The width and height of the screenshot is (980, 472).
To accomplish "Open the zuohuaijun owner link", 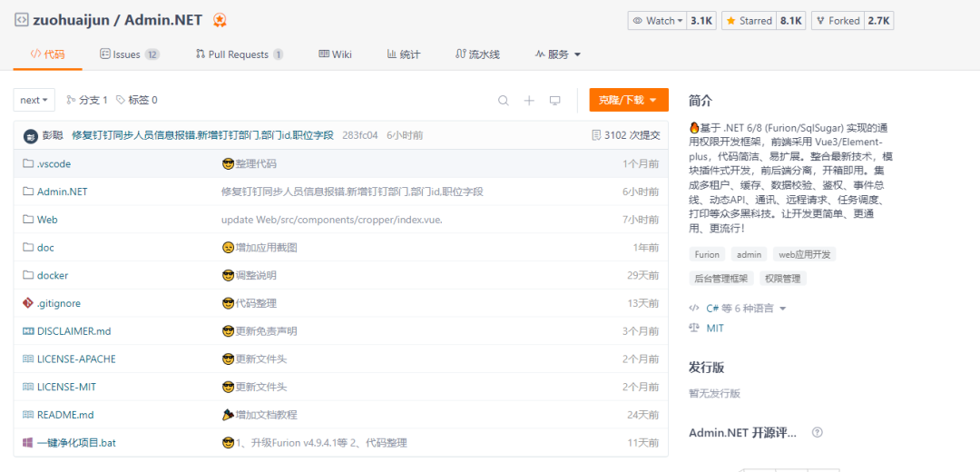I will pos(72,20).
